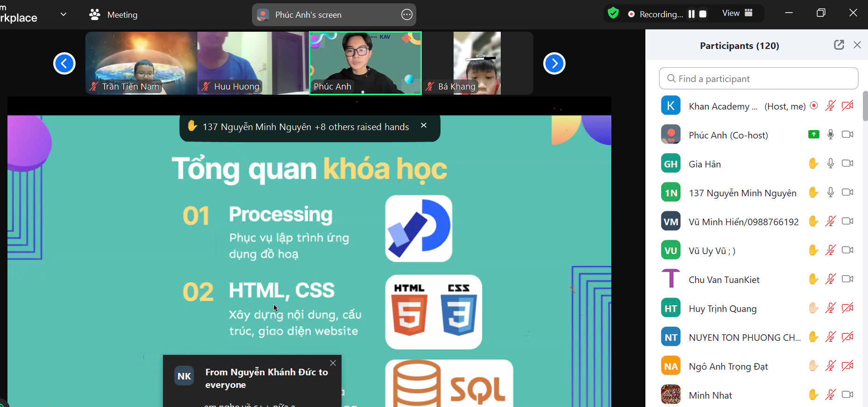Close the Participants panel
Image resolution: width=868 pixels, height=407 pixels.
(x=857, y=45)
